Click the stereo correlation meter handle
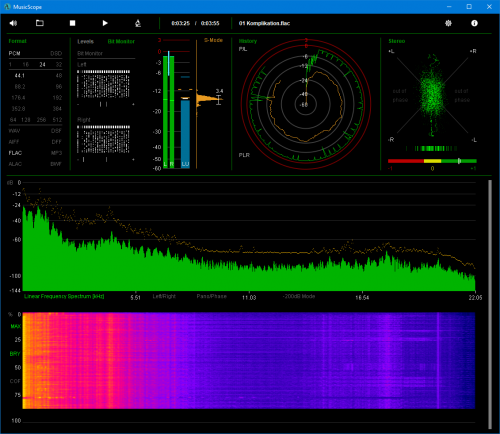Screen dimensions: 500x434 pyautogui.click(x=459, y=161)
